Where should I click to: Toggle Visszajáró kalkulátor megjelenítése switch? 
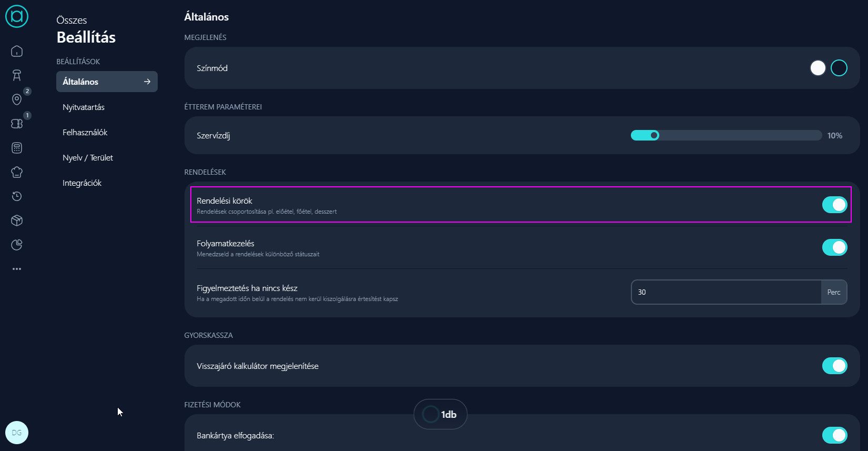click(x=834, y=366)
